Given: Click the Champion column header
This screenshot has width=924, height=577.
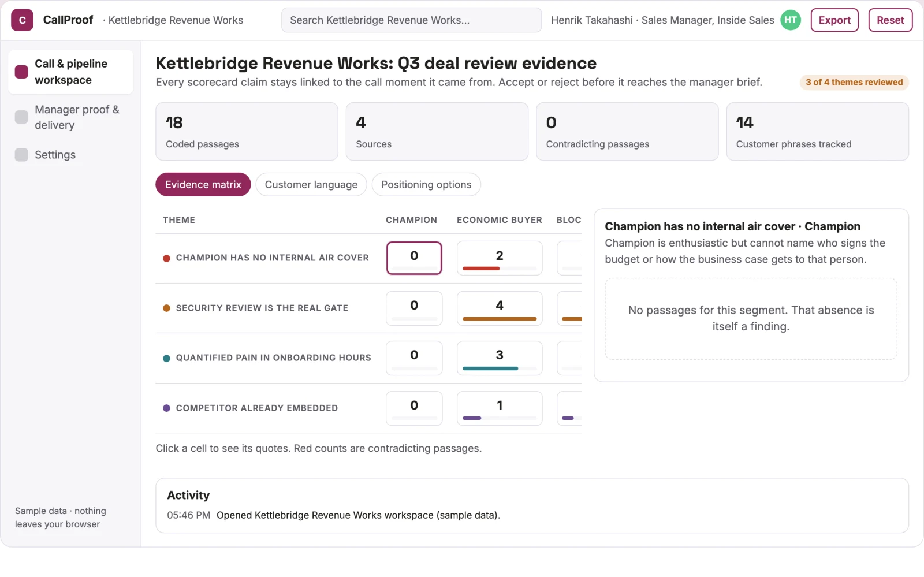Looking at the screenshot, I should coord(411,220).
